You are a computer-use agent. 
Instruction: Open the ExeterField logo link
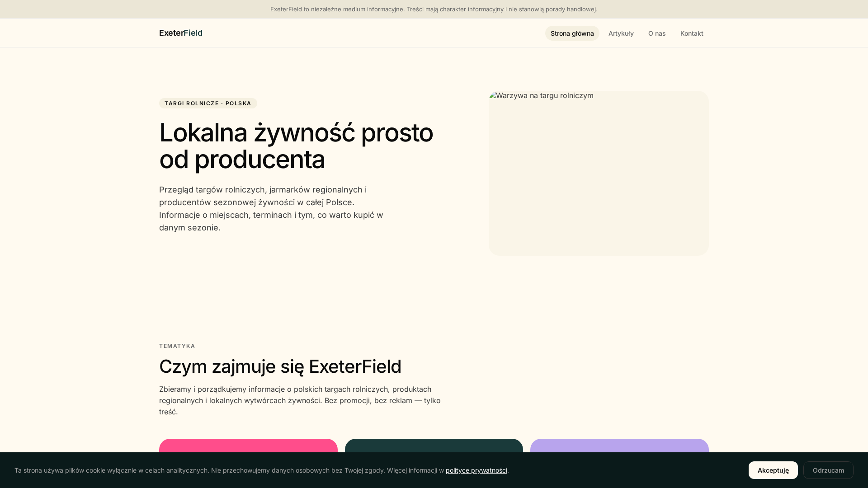coord(181,33)
